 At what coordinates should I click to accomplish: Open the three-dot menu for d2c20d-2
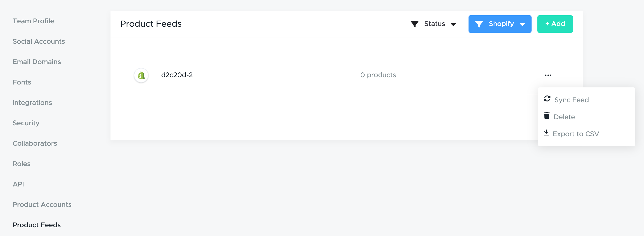point(548,75)
